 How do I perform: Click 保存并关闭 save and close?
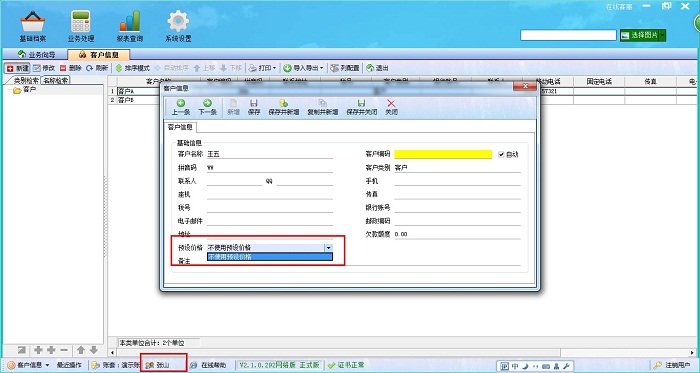click(x=362, y=107)
